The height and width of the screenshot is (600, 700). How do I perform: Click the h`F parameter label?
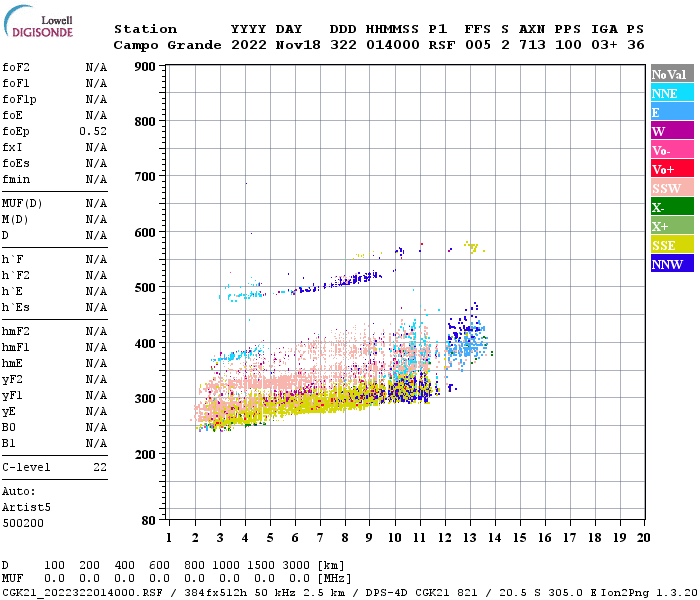[12, 259]
